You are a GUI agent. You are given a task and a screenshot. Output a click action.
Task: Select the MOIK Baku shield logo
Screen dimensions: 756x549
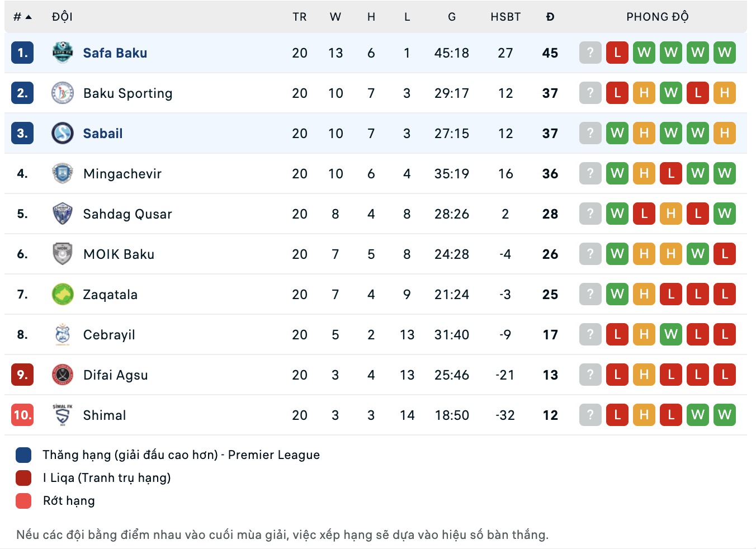coord(62,254)
